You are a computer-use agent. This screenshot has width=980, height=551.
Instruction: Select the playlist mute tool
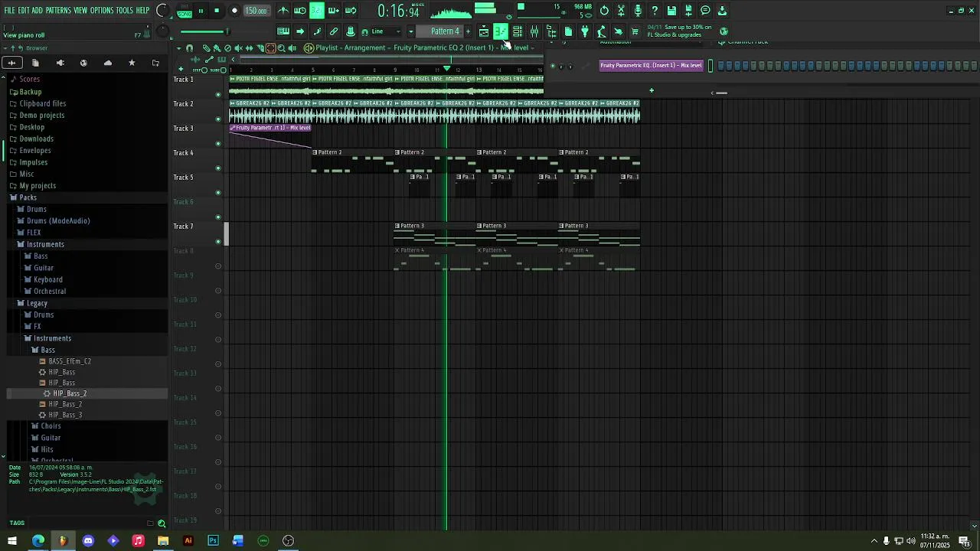[238, 47]
